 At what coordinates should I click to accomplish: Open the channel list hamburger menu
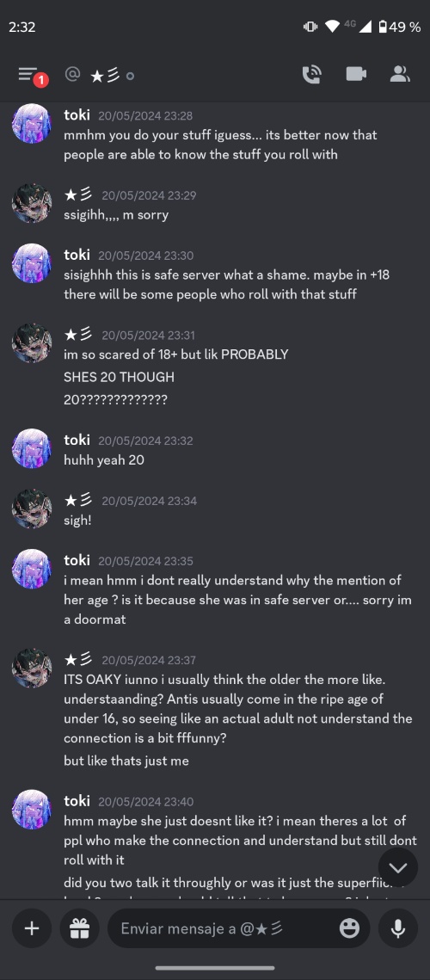tap(28, 75)
